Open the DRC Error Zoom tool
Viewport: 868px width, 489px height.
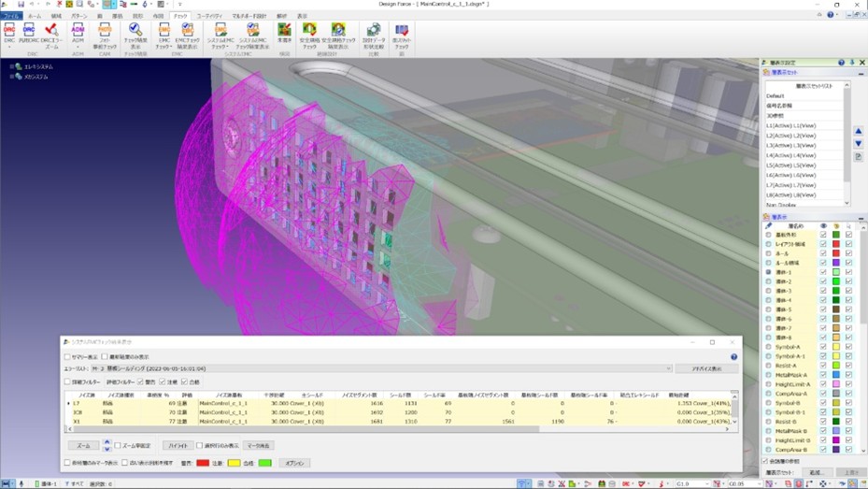coord(51,32)
